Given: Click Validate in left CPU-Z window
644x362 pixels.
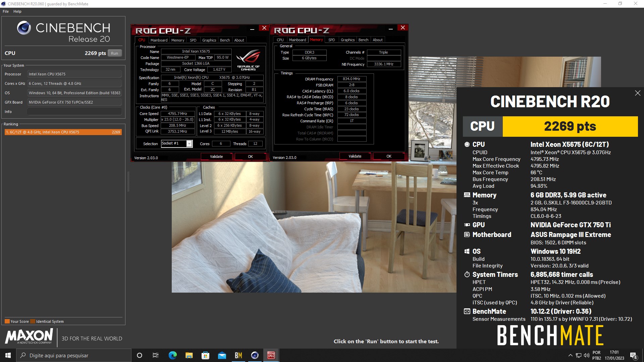Looking at the screenshot, I should coord(216,157).
